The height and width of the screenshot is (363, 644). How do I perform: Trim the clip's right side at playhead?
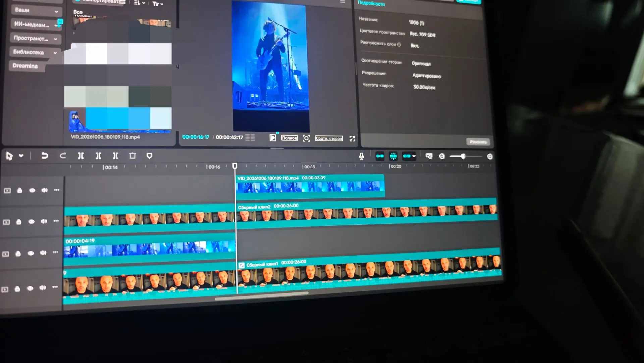coord(115,156)
